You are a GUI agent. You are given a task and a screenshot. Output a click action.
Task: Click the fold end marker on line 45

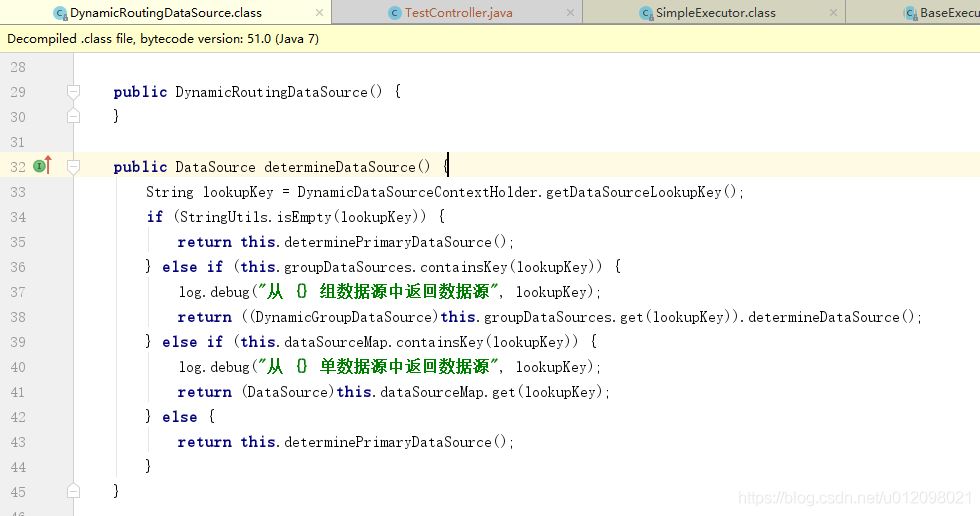(x=73, y=491)
